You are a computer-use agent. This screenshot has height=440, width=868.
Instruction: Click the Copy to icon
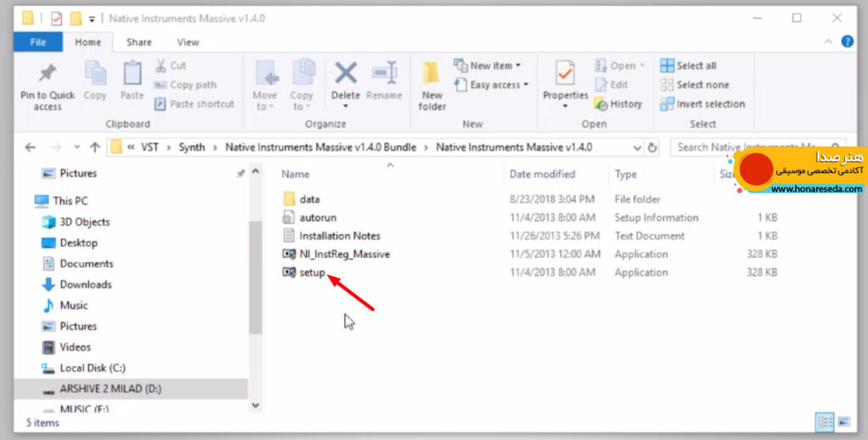coord(303,73)
